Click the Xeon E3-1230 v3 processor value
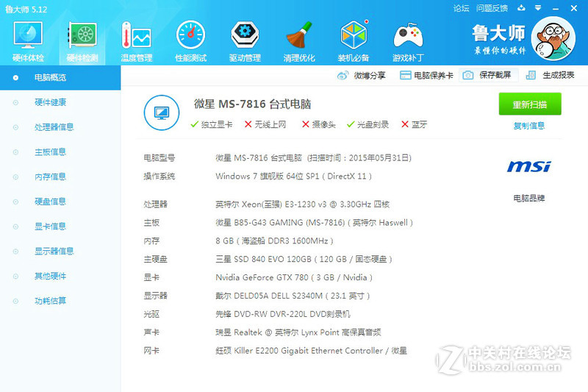 tap(303, 204)
